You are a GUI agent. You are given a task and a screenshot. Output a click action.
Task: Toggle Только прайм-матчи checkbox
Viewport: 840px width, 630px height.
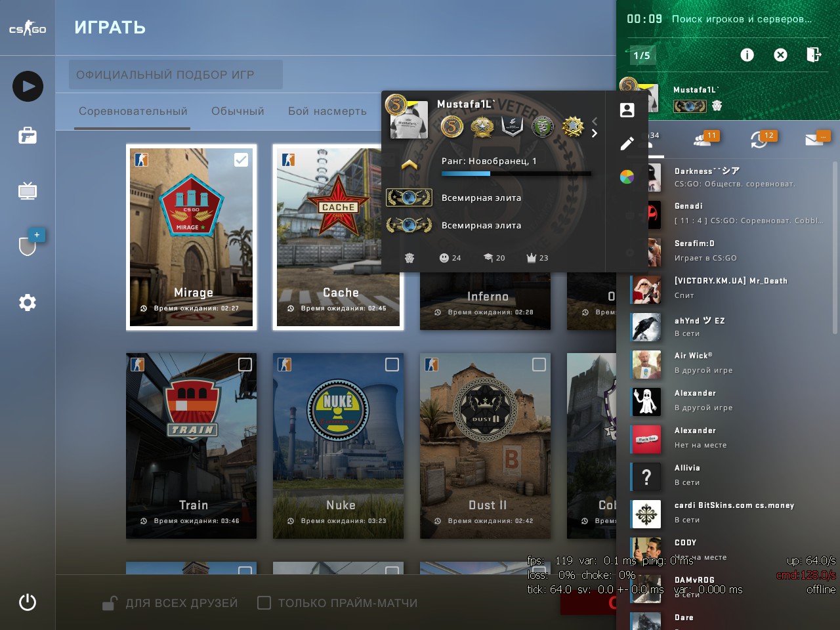(264, 602)
